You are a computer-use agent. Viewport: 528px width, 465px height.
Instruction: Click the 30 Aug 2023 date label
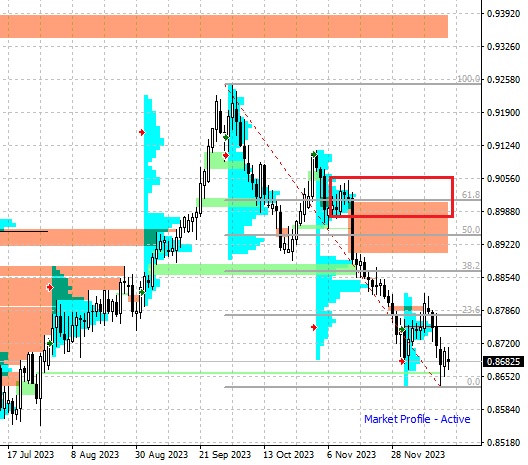coord(161,455)
